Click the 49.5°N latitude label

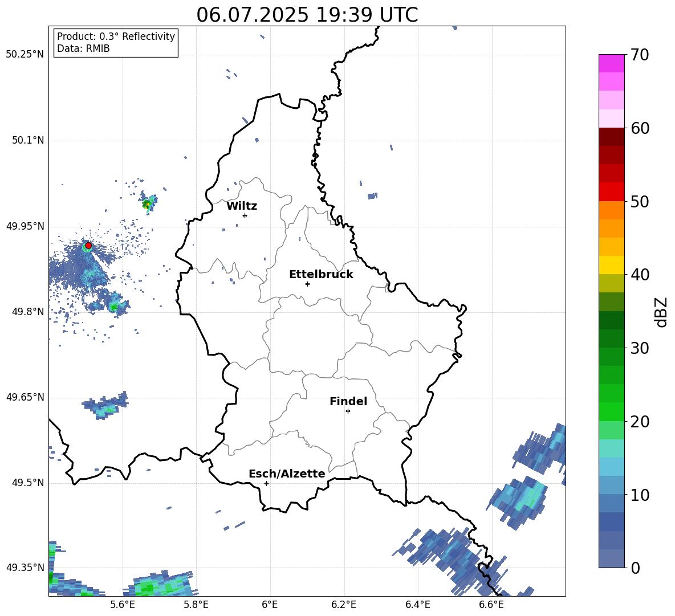[28, 482]
